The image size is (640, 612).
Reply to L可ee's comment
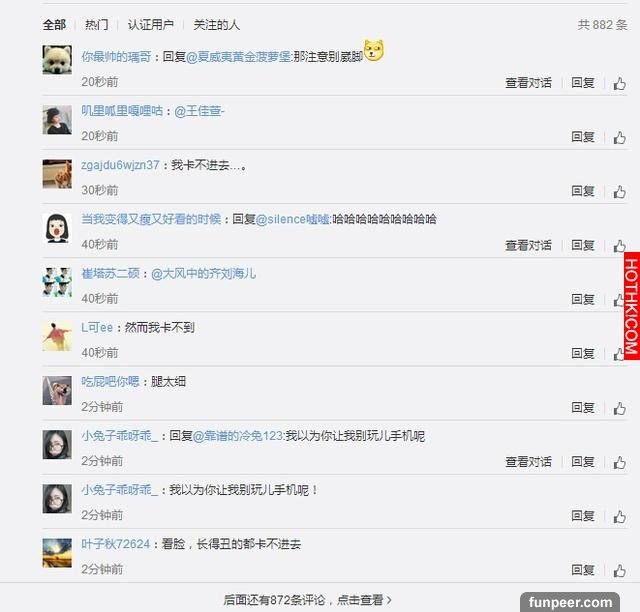pyautogui.click(x=582, y=353)
